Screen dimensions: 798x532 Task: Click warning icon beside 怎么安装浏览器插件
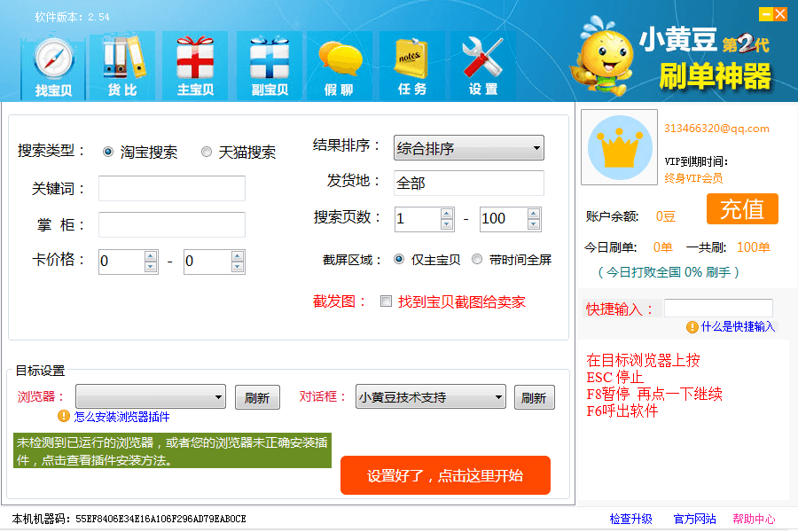click(x=64, y=416)
